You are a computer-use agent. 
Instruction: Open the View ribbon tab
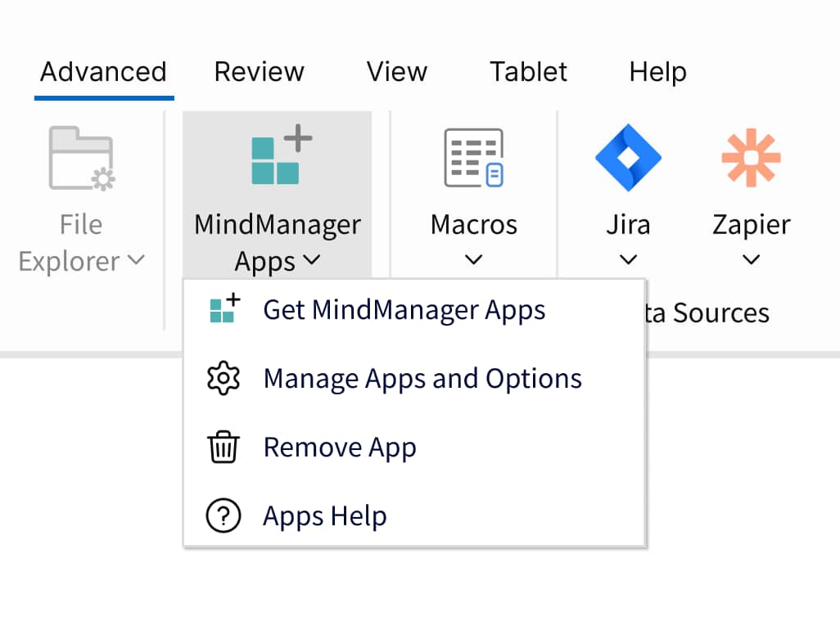click(396, 72)
